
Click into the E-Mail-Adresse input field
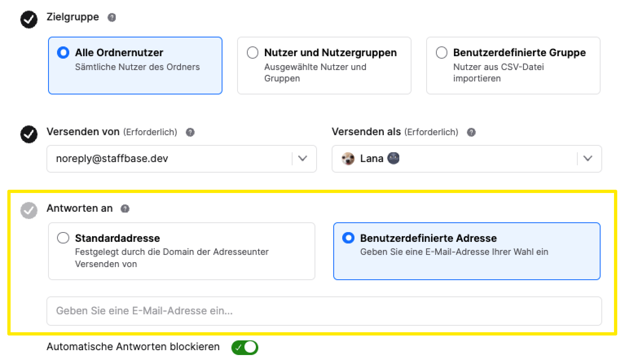tap(324, 311)
